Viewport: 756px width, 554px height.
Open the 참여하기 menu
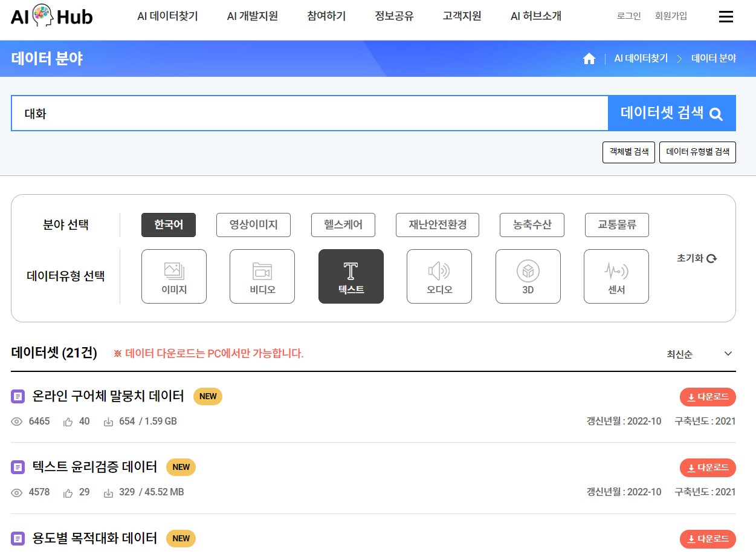click(326, 16)
